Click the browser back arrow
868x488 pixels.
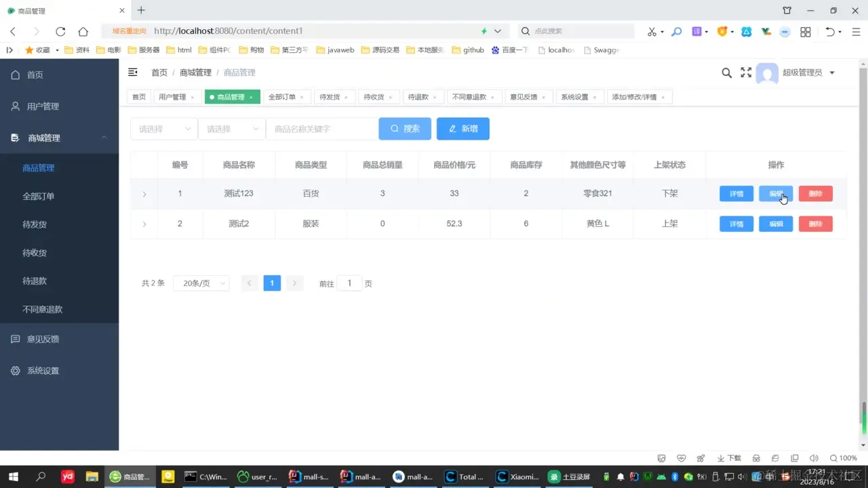click(13, 31)
